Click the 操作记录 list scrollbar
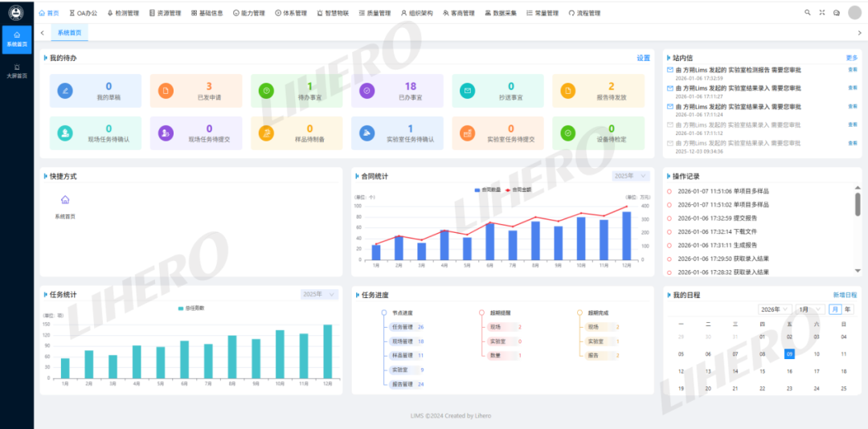Screen dimensions: 868x429 tap(858, 205)
